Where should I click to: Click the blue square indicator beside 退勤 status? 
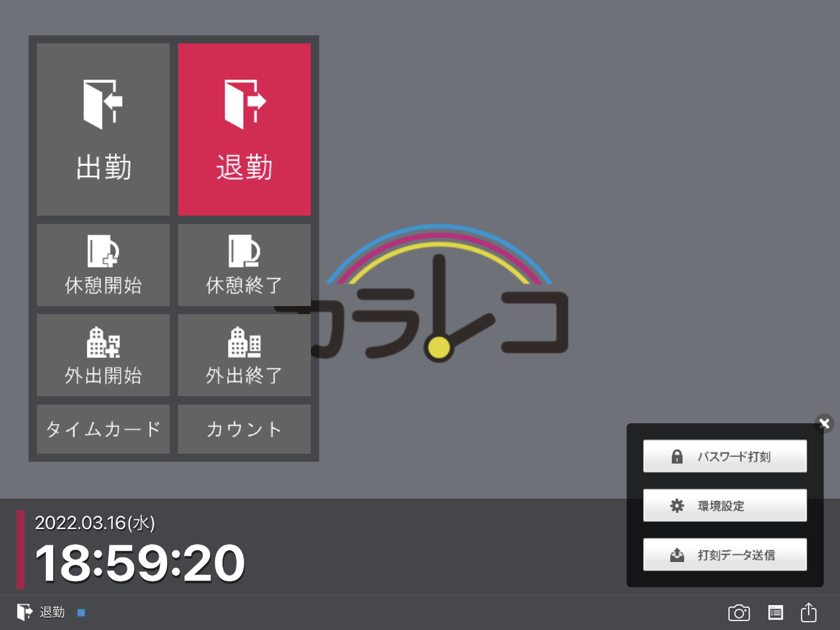[x=81, y=612]
